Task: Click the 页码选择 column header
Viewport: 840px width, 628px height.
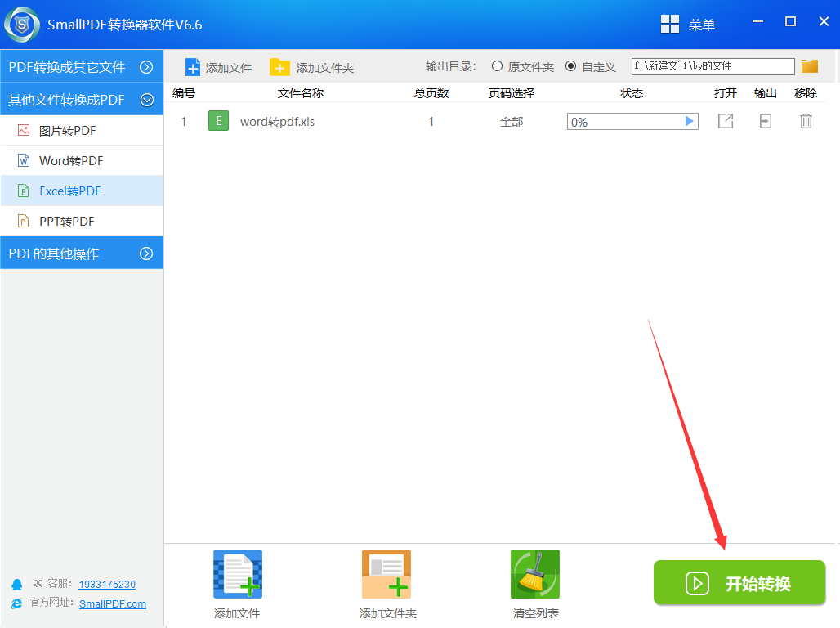Action: (x=512, y=93)
